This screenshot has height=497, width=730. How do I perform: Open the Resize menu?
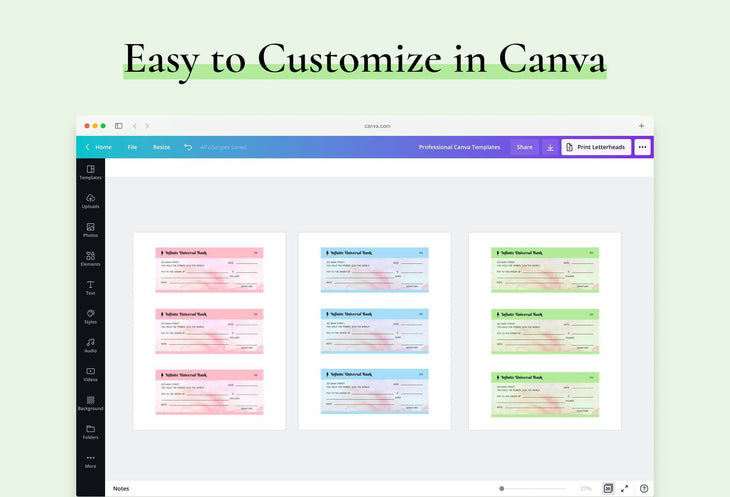point(161,147)
